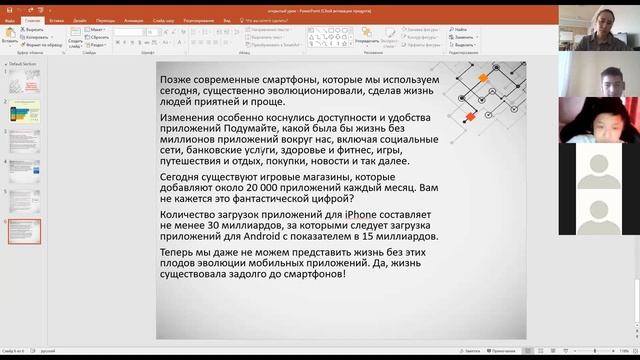Click the Shape Fill (Заливка фигуры) button
Screen dimensions: 640x360
pos(420,30)
